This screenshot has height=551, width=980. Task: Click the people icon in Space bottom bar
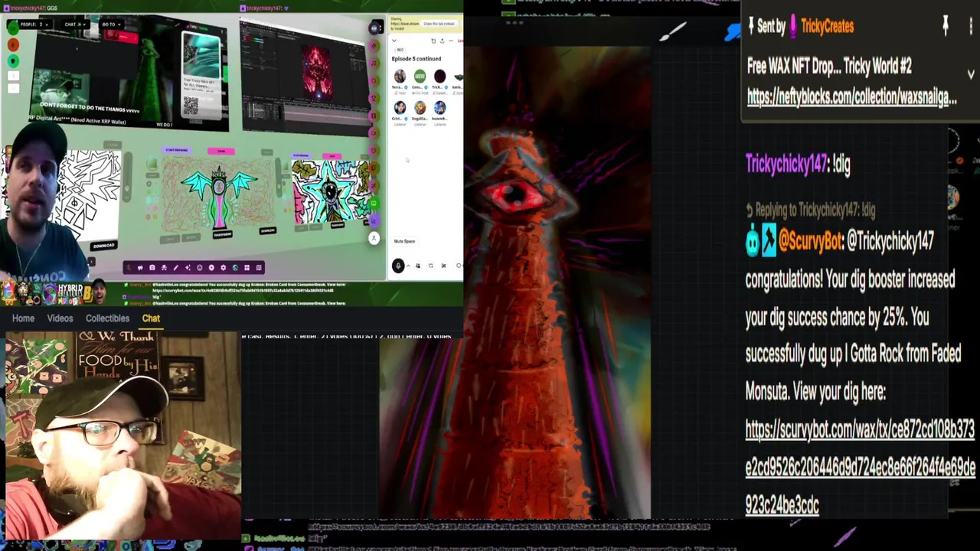click(x=418, y=266)
